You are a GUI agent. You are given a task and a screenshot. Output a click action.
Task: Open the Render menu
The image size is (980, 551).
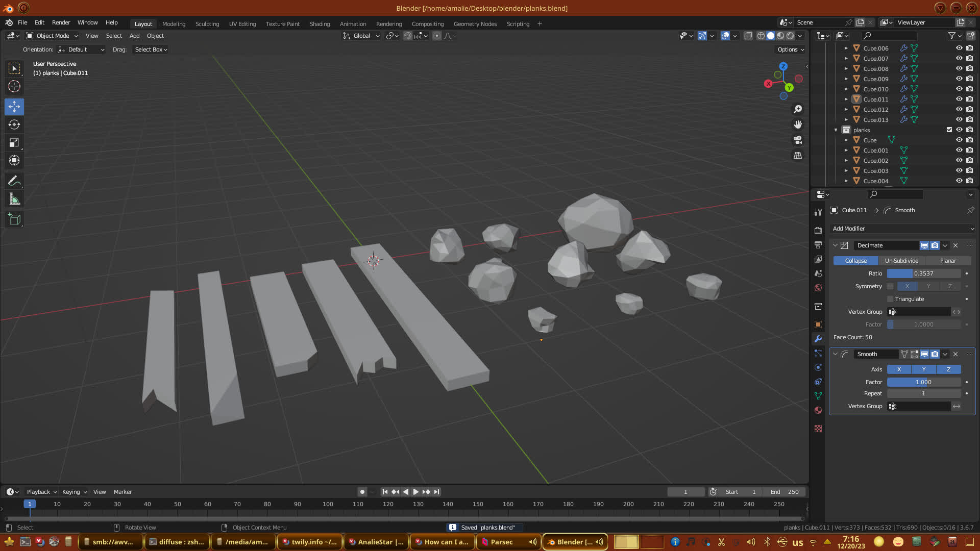click(x=61, y=22)
